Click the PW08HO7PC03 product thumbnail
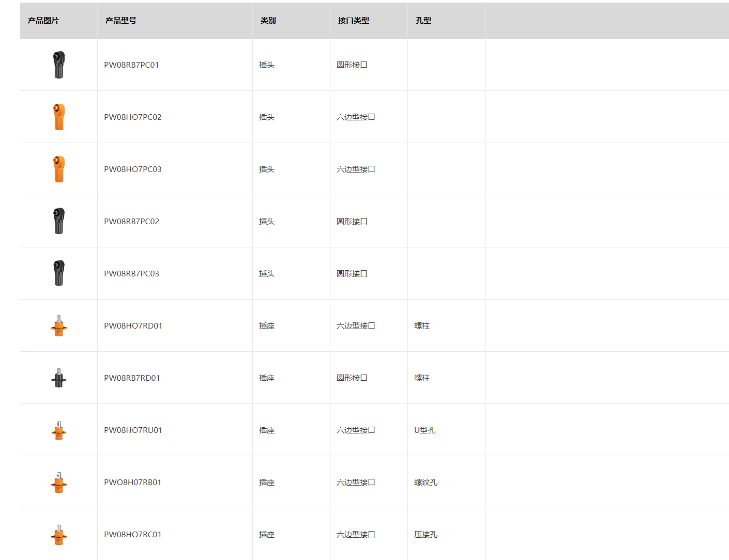 [x=59, y=169]
